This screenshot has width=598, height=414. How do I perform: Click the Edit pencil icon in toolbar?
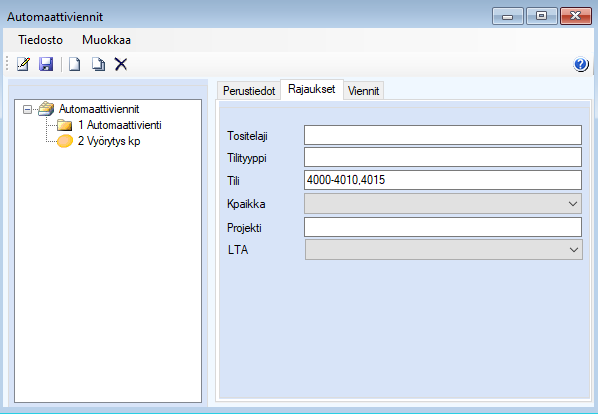click(x=23, y=64)
